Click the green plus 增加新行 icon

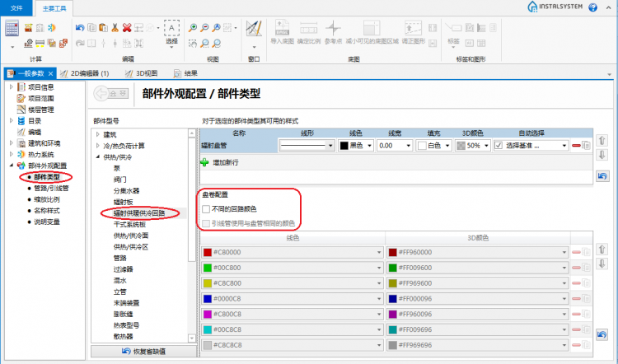click(x=204, y=163)
